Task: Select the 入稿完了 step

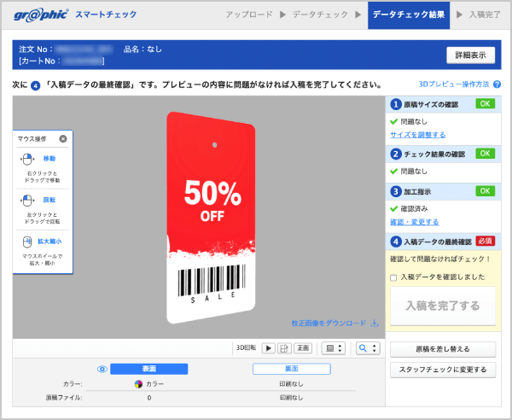Action: coord(485,15)
